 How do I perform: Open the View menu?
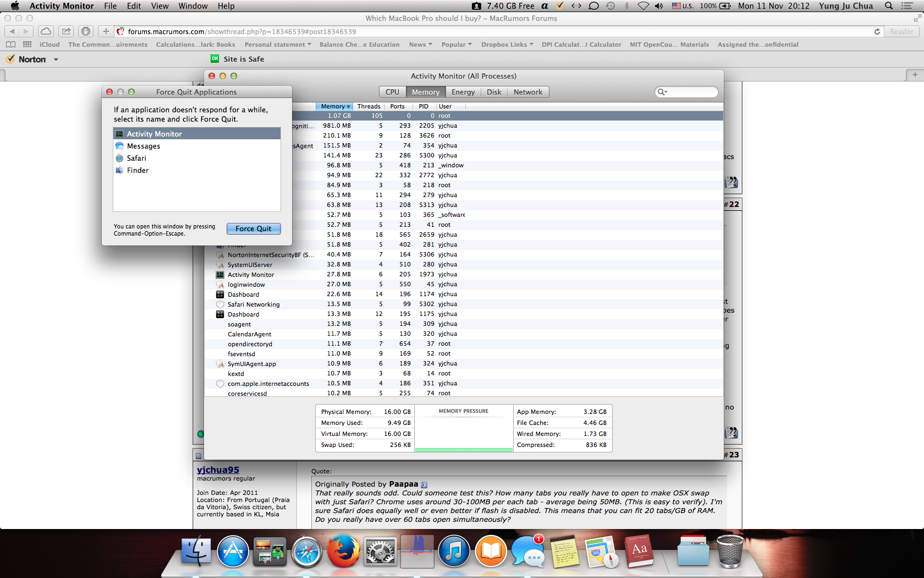(159, 6)
